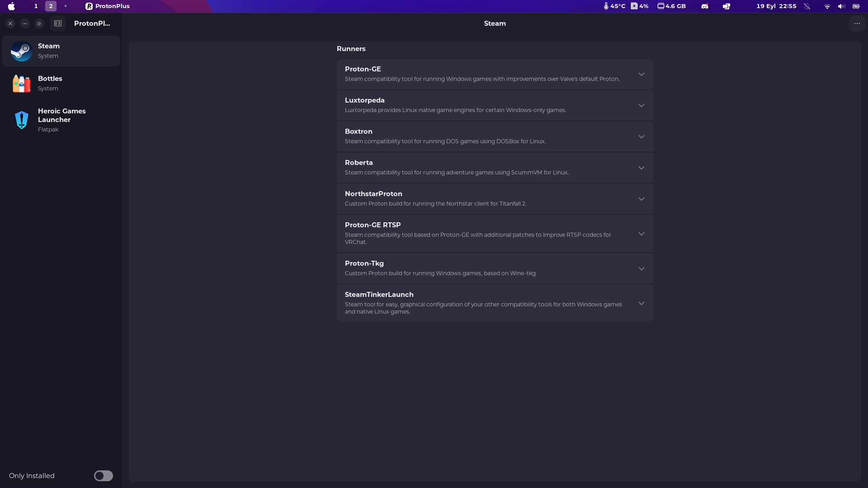The width and height of the screenshot is (868, 488).
Task: Switch to workspace 1
Action: [x=36, y=6]
